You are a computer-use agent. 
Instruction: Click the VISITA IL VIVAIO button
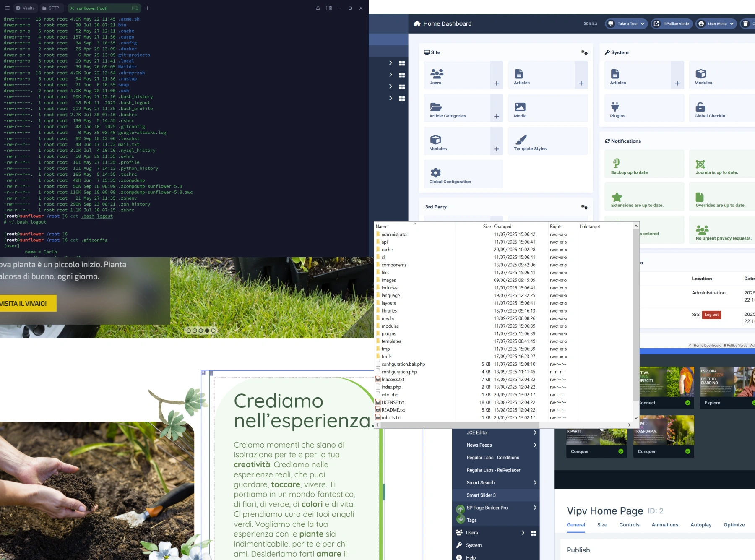click(25, 304)
